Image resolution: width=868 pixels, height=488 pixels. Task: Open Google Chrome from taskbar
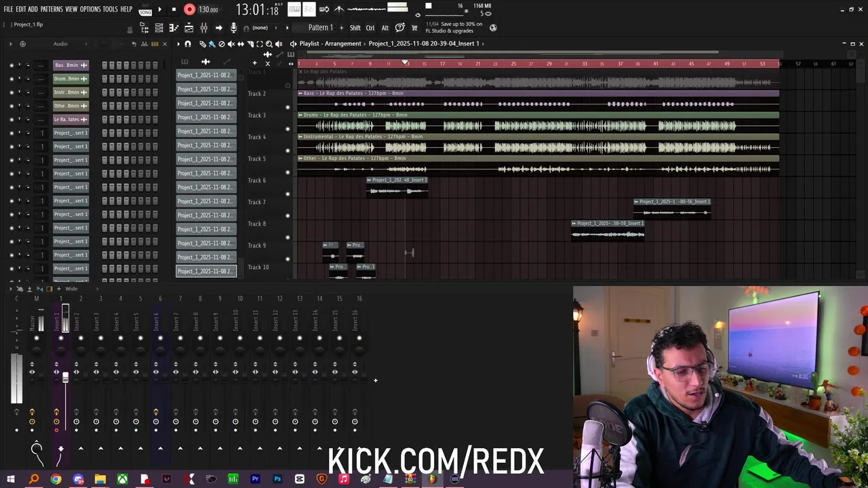click(56, 479)
